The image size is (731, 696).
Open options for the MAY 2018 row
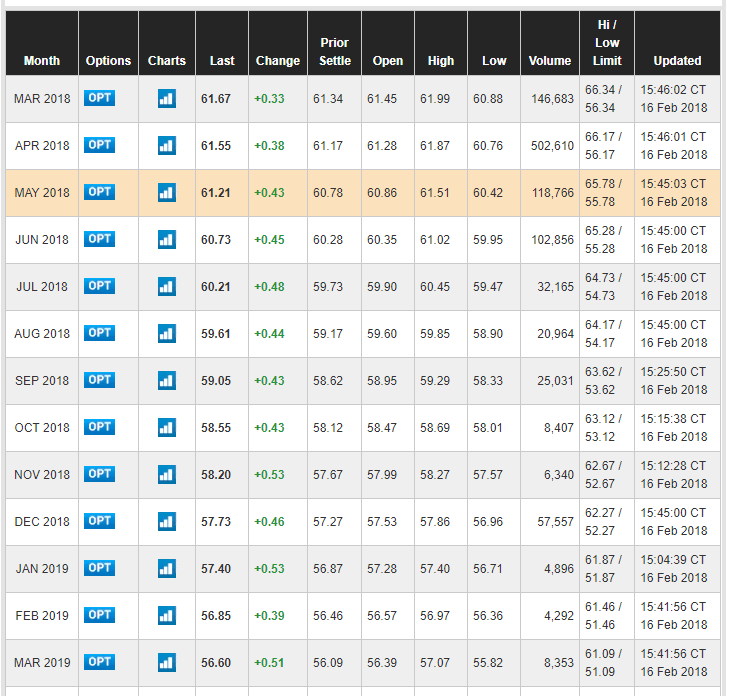click(x=100, y=192)
